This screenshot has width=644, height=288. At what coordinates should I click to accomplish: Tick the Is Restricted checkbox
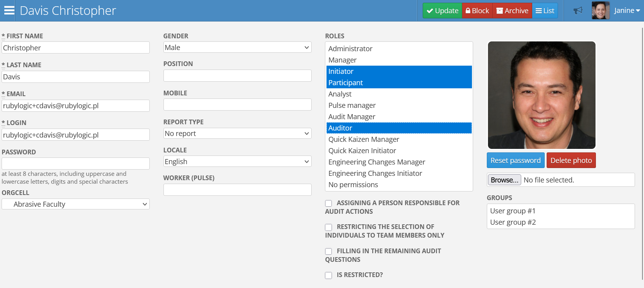[x=328, y=275]
